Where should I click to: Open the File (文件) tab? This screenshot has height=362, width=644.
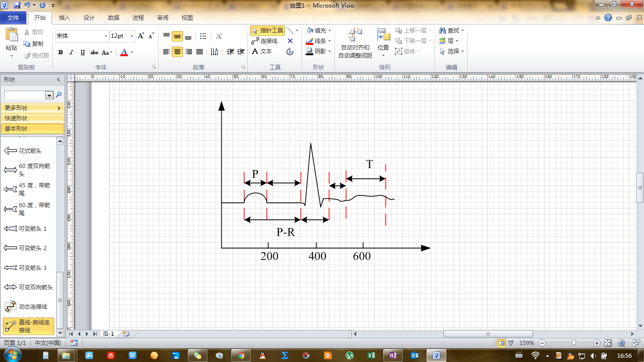point(13,18)
